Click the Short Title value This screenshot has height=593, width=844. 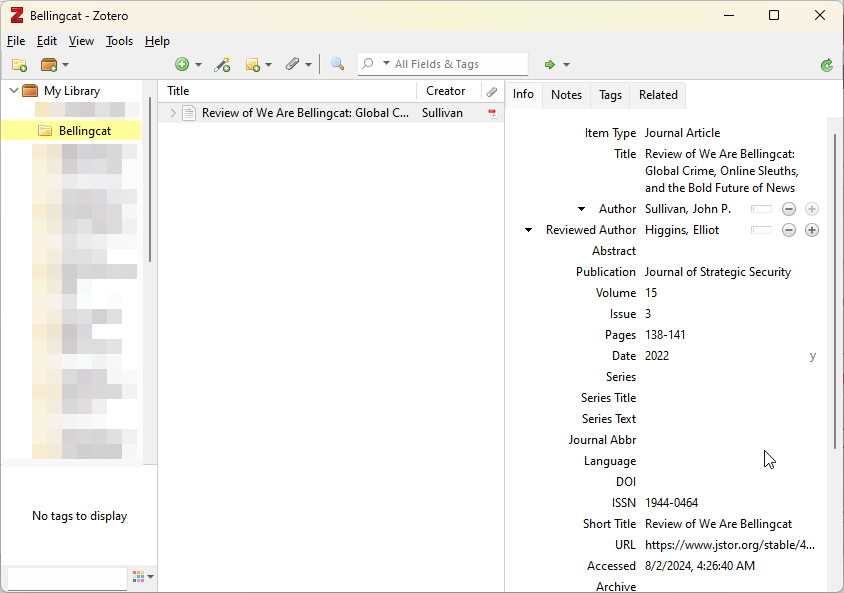pyautogui.click(x=718, y=524)
